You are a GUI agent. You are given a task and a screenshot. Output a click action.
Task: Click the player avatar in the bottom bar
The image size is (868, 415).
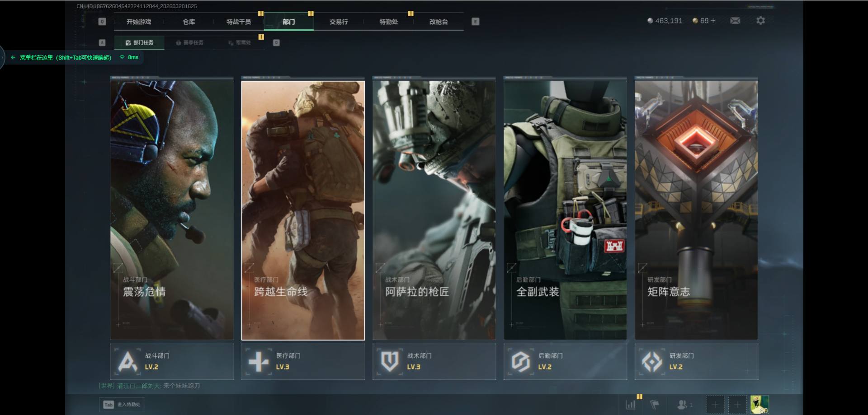coord(759,405)
